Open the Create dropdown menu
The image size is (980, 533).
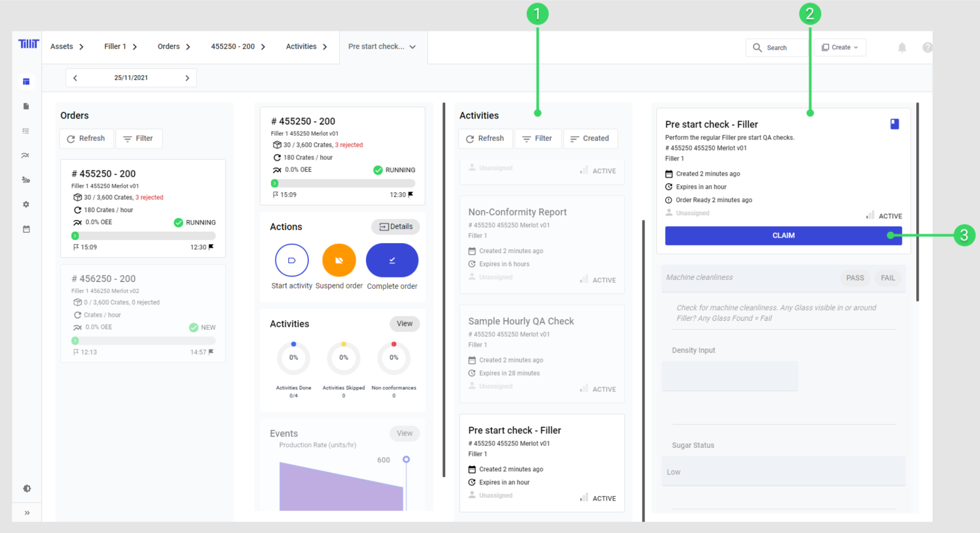tap(840, 47)
